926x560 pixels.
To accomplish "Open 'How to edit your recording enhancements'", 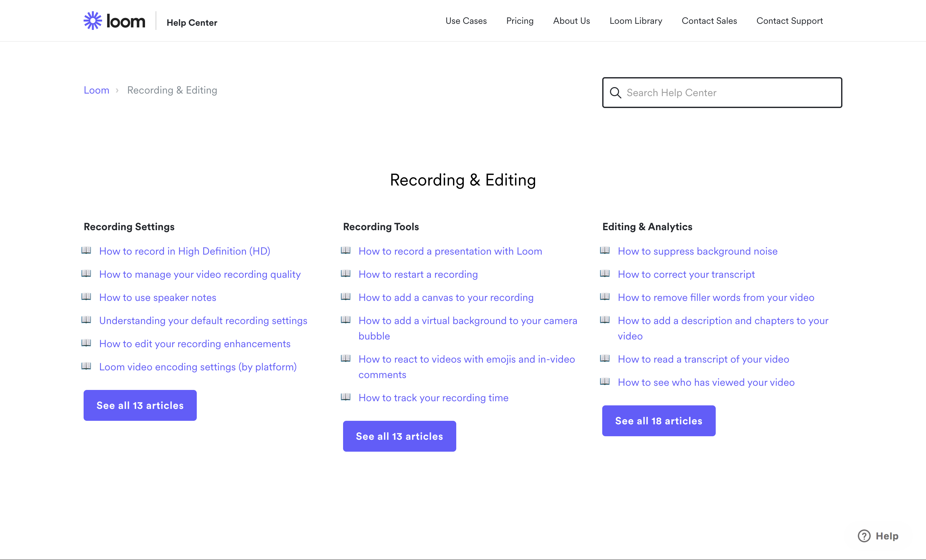I will [x=195, y=344].
